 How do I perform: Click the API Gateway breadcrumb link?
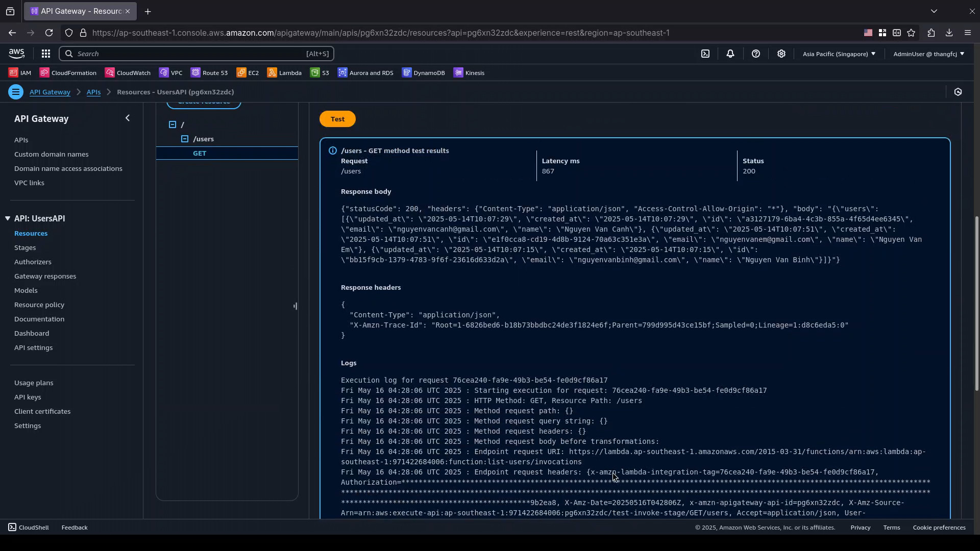pyautogui.click(x=50, y=92)
